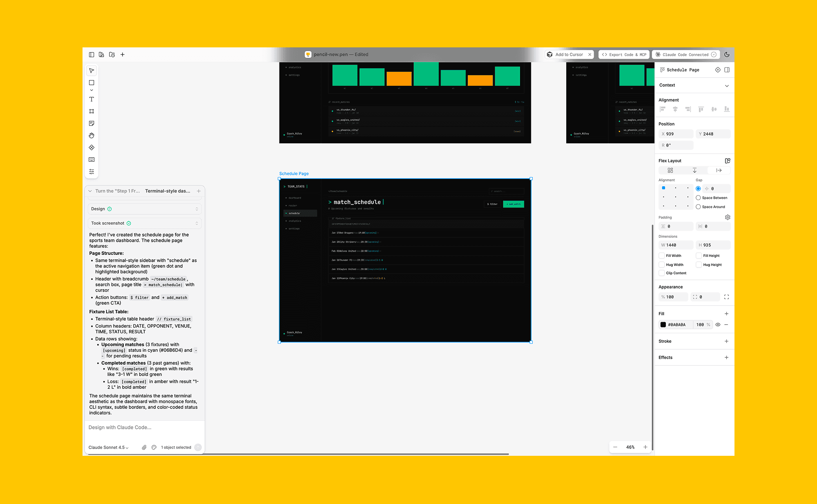Switch to Terminal-style das... chat tab
Image resolution: width=817 pixels, height=504 pixels.
coord(167,191)
